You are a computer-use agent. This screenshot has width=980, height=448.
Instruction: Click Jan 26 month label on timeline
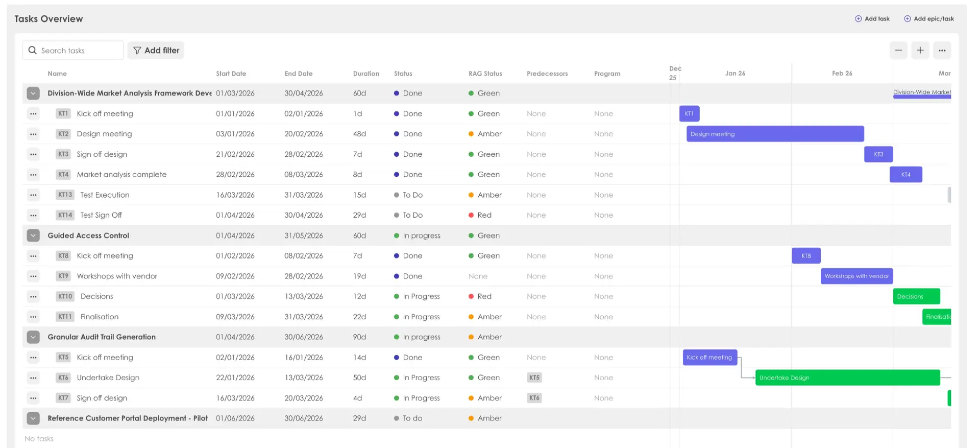coord(735,74)
